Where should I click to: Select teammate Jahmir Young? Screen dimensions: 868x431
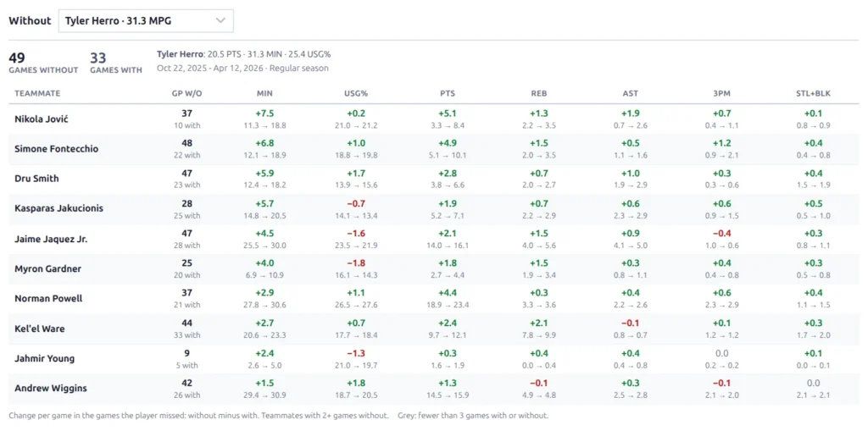[45, 358]
